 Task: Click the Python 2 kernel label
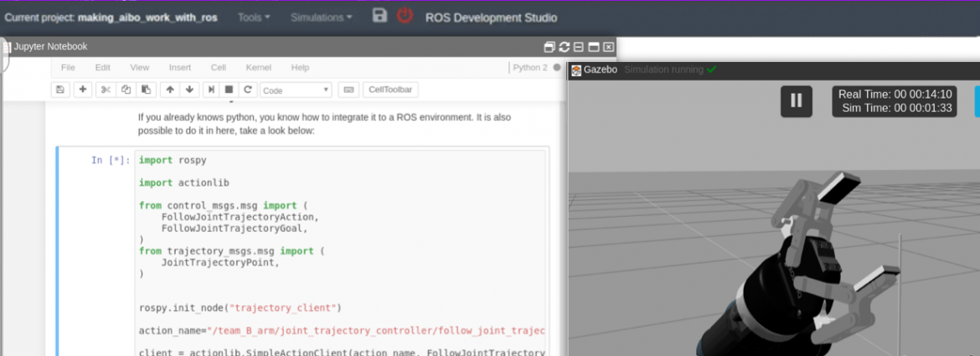click(x=530, y=68)
